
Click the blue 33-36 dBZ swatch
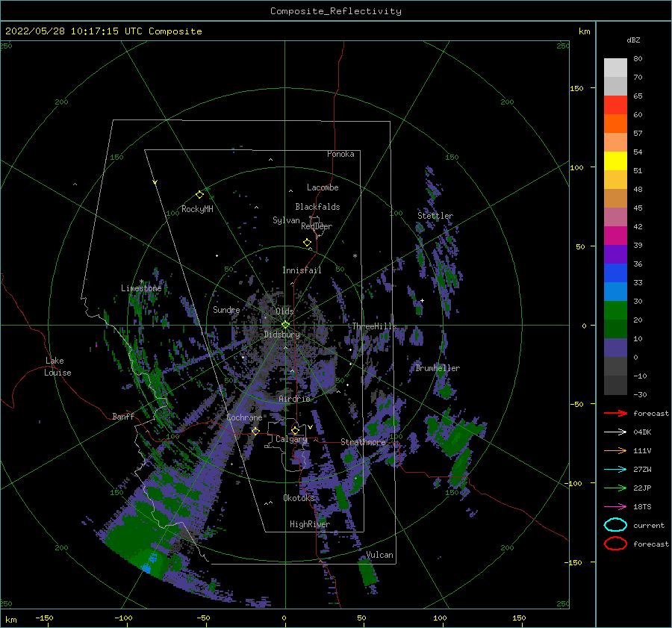pos(615,273)
